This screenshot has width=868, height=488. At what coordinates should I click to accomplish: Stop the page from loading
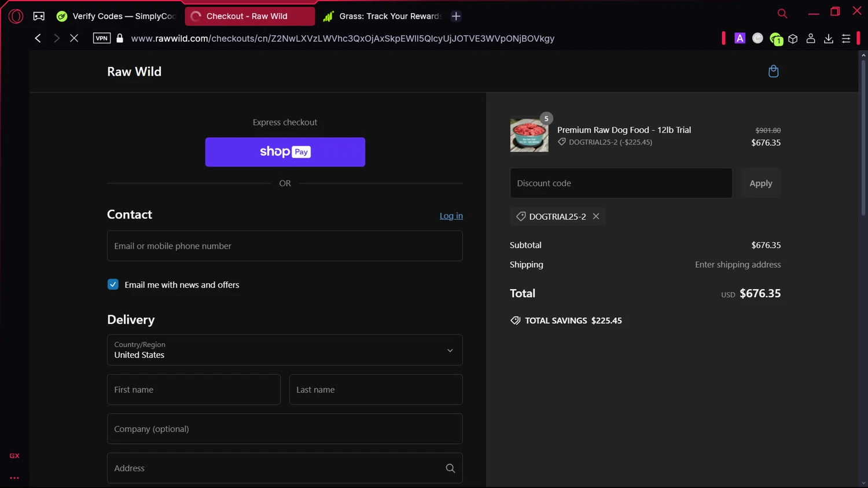coord(74,38)
